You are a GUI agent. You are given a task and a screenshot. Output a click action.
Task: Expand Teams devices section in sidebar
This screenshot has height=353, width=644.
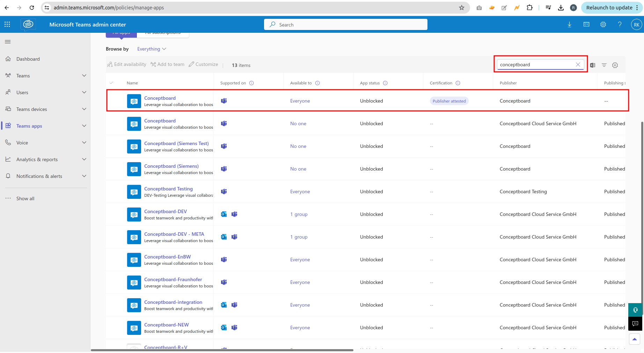coord(84,109)
